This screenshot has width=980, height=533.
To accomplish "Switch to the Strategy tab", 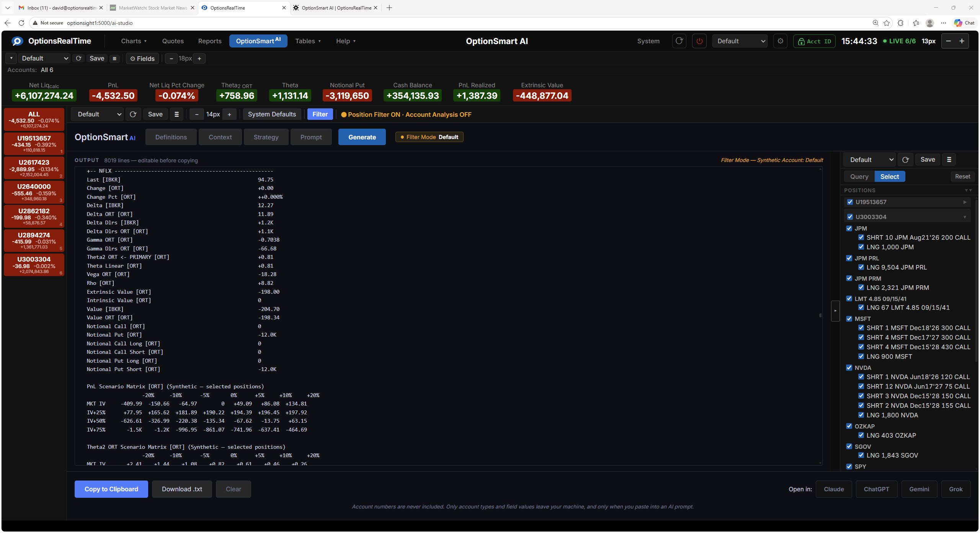I will pyautogui.click(x=266, y=137).
